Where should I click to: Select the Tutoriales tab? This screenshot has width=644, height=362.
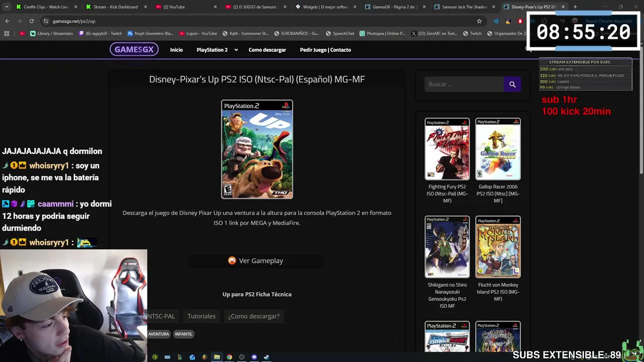(x=201, y=316)
